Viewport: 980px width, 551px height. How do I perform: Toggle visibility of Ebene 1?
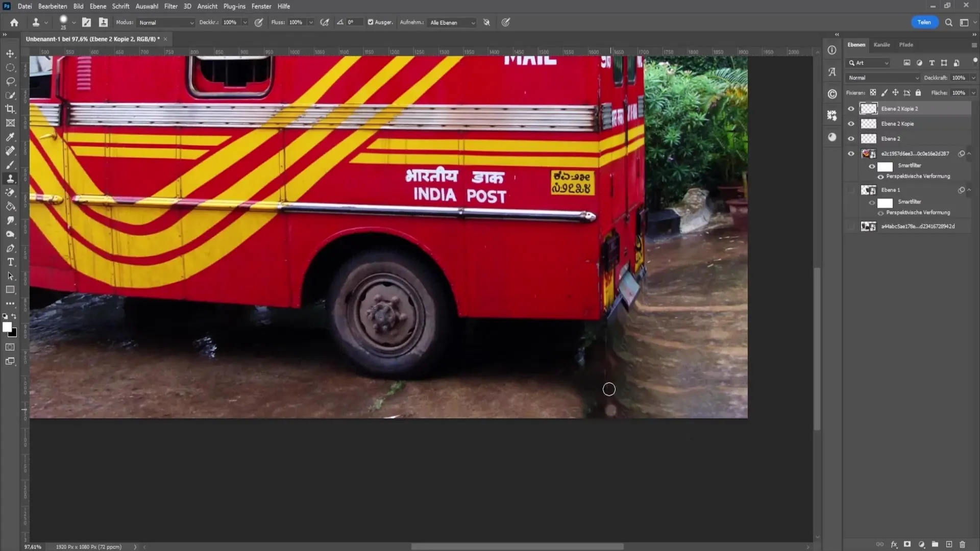tap(851, 190)
